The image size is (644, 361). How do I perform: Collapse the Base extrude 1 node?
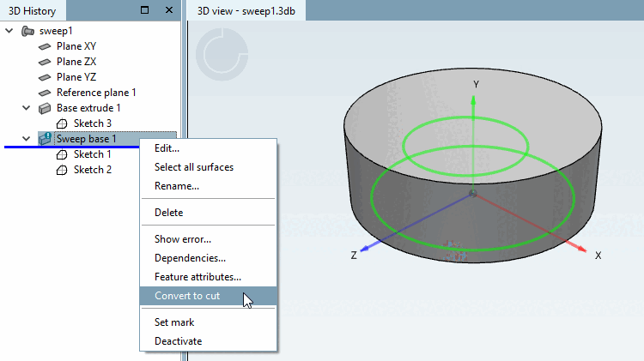[x=27, y=108]
